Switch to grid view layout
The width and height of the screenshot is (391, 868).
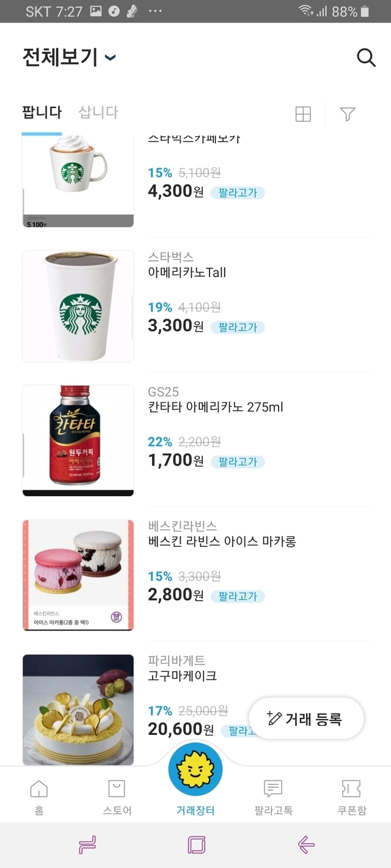point(303,114)
